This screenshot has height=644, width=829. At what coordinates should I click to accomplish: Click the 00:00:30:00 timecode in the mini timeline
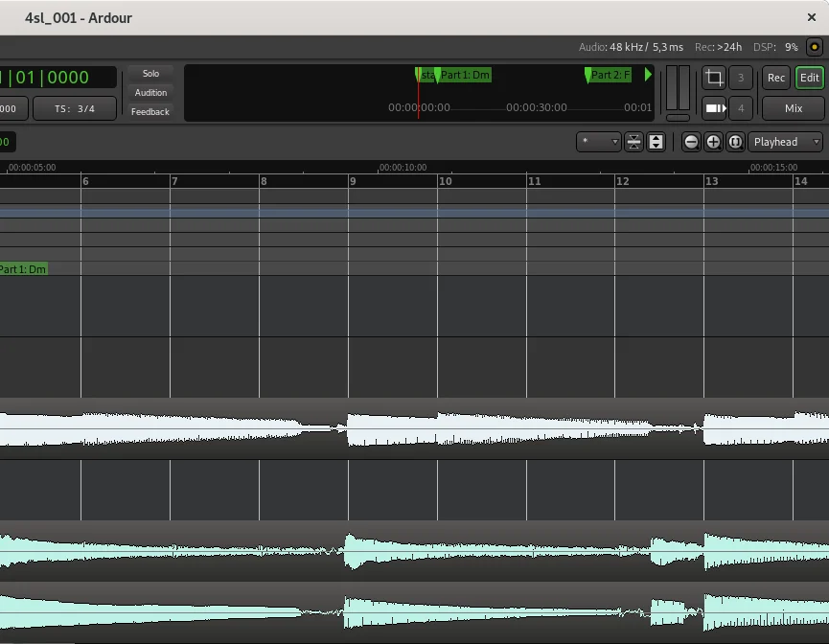coord(536,107)
